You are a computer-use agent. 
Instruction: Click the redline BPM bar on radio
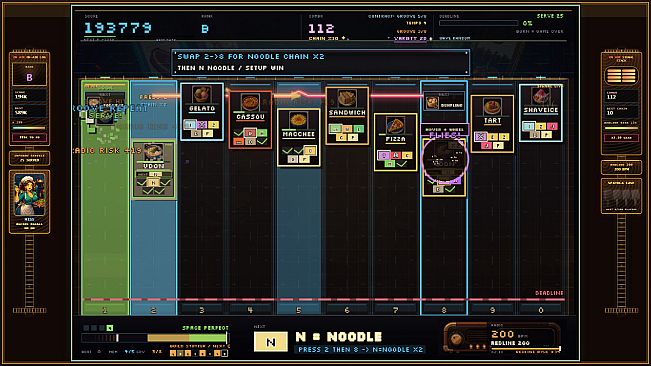(525, 349)
